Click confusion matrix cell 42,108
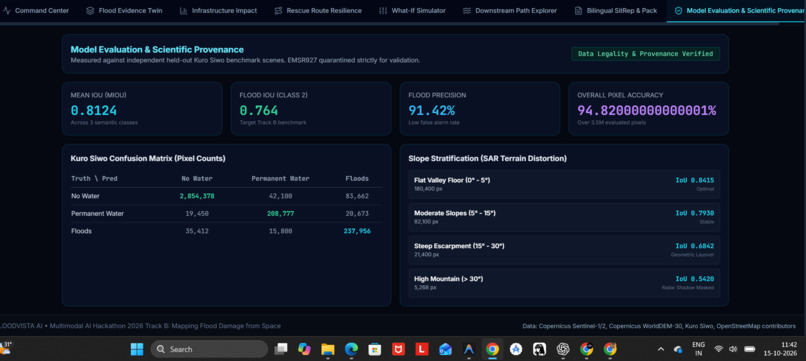Viewport: 806px width, 361px height. 281,196
